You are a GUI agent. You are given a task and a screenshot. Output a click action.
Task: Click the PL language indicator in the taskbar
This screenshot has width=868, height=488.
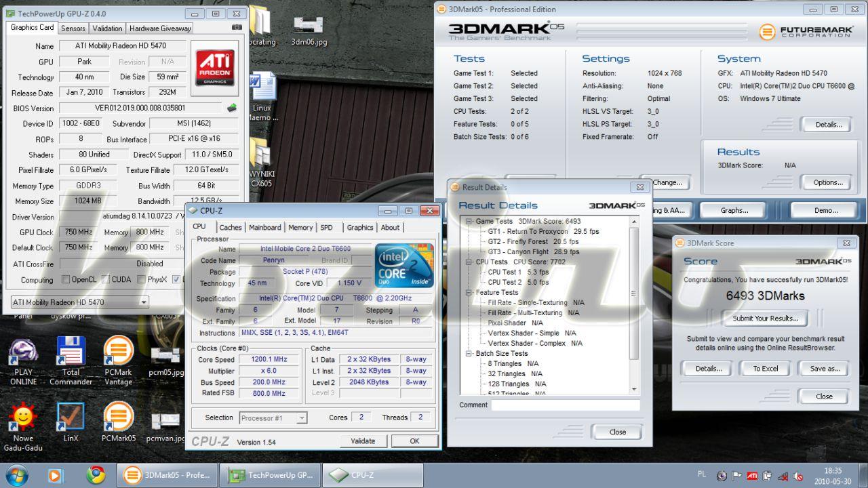click(702, 473)
